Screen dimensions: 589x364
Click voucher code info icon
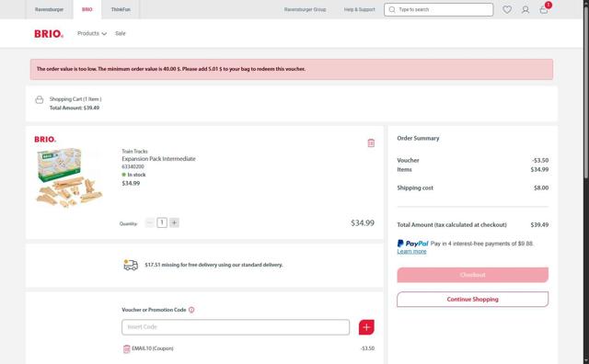click(191, 310)
